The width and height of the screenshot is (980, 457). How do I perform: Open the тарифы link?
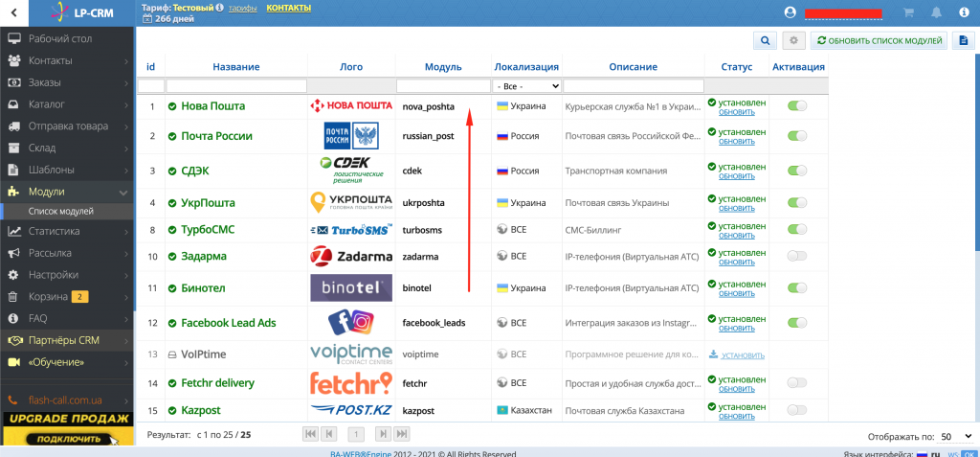(243, 8)
